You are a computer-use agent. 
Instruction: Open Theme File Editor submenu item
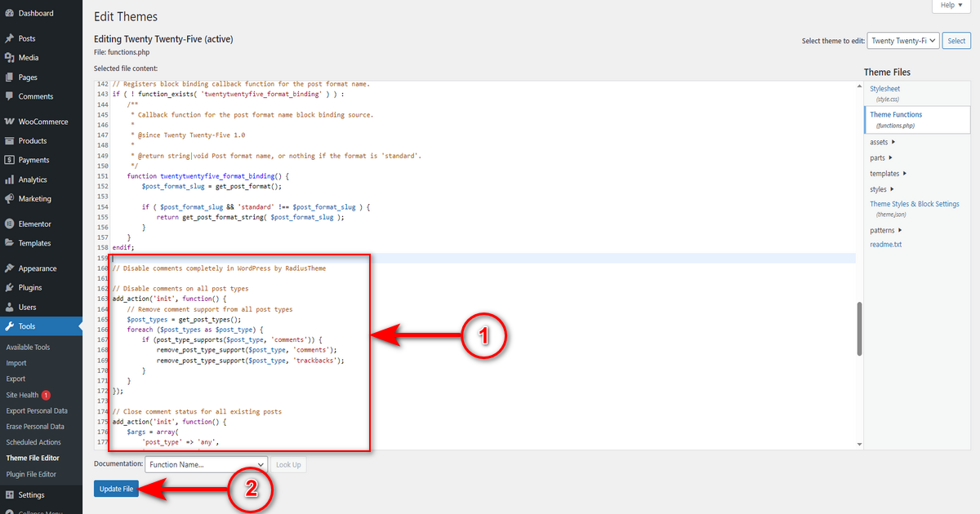pos(33,459)
